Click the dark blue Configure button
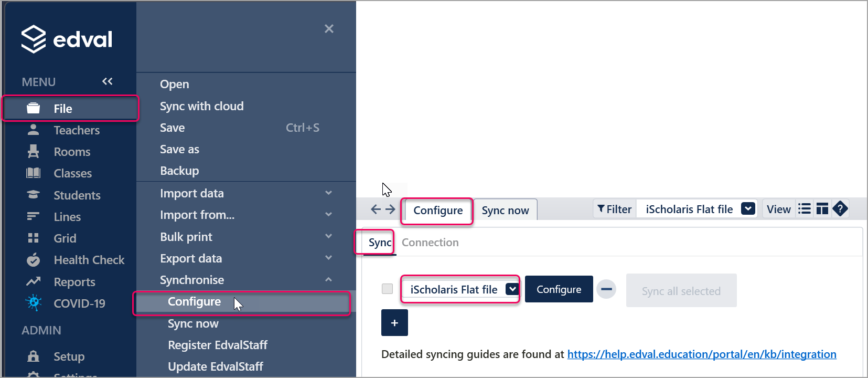Image resolution: width=868 pixels, height=378 pixels. pyautogui.click(x=559, y=289)
